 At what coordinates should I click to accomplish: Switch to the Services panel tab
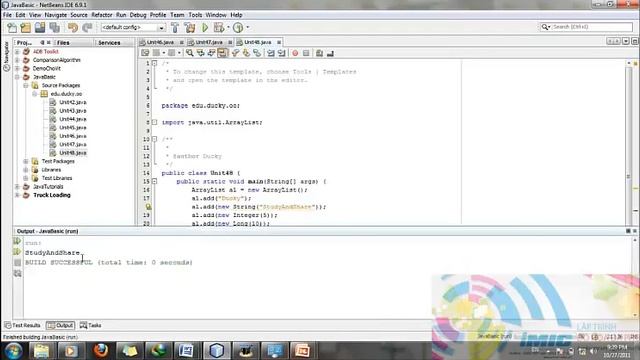[109, 42]
